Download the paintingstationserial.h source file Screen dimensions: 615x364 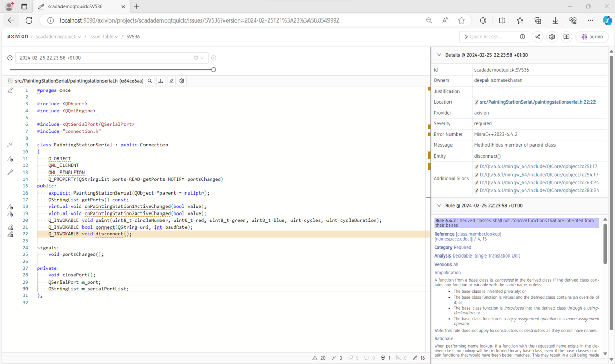click(x=160, y=81)
